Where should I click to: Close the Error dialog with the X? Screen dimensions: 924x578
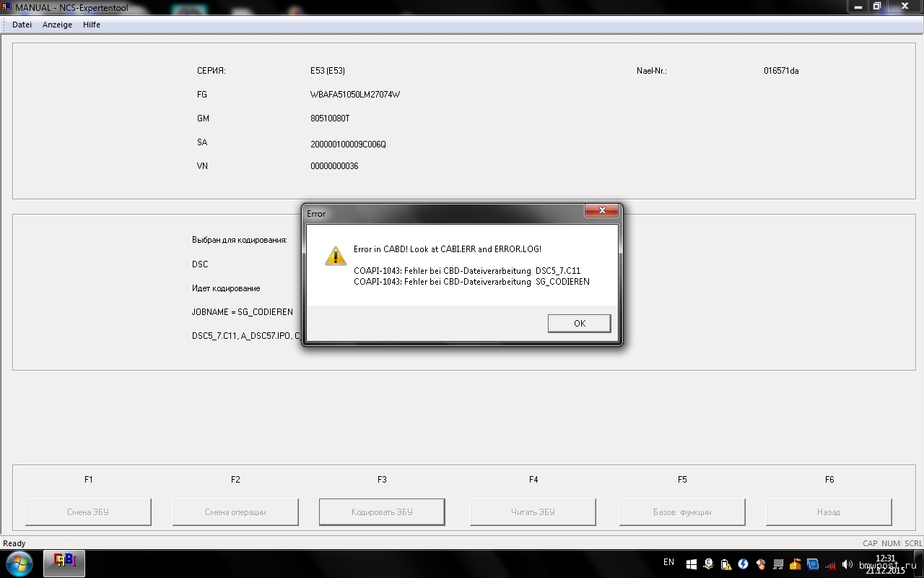click(601, 211)
